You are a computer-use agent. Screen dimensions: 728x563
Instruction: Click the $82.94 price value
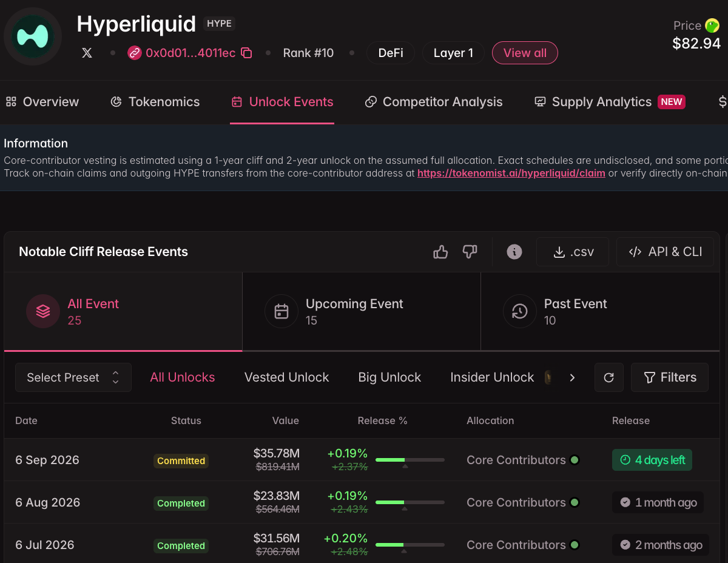(x=696, y=44)
